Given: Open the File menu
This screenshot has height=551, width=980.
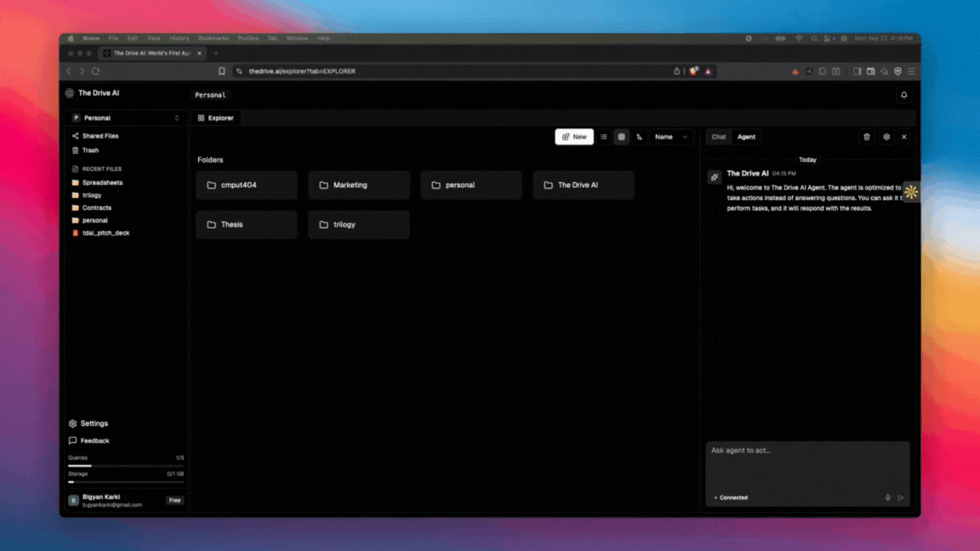Looking at the screenshot, I should coord(113,38).
